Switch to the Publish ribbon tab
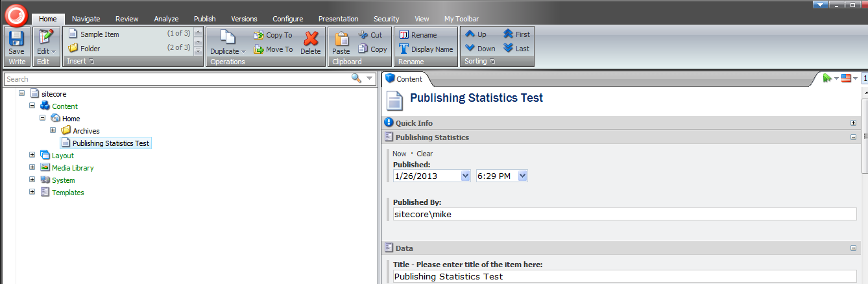Viewport: 868px width, 284px height. click(x=204, y=19)
